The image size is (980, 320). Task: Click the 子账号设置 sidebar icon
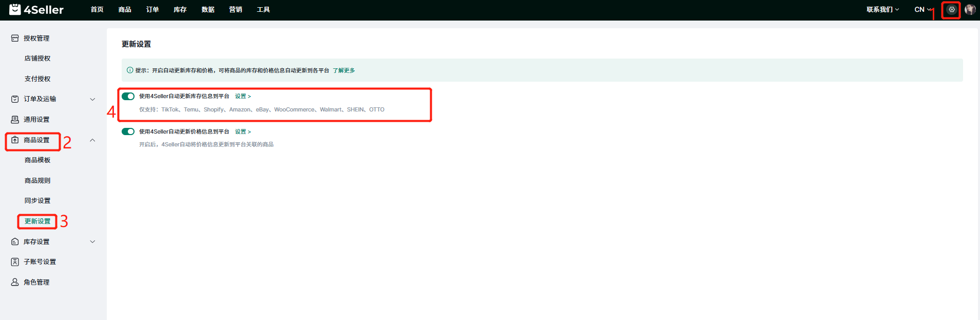15,262
